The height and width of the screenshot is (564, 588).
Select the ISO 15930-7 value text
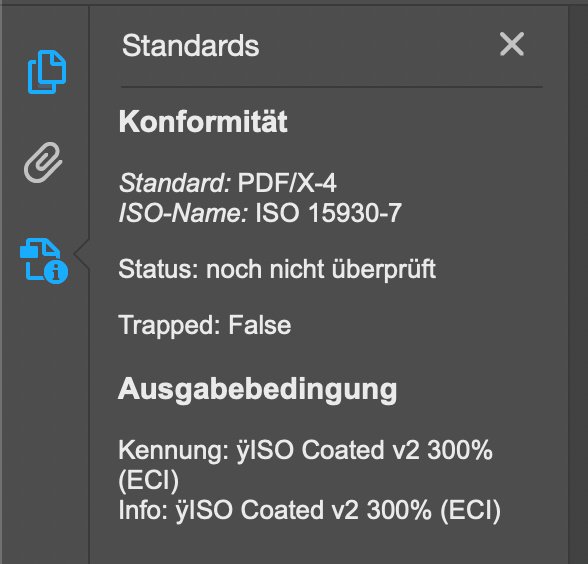click(328, 213)
